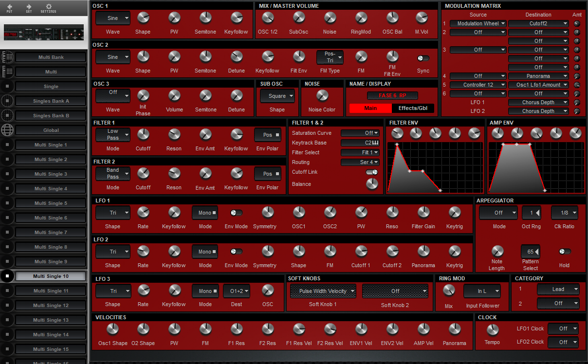
Task: Select Multi Bank in the sidebar
Action: [51, 57]
